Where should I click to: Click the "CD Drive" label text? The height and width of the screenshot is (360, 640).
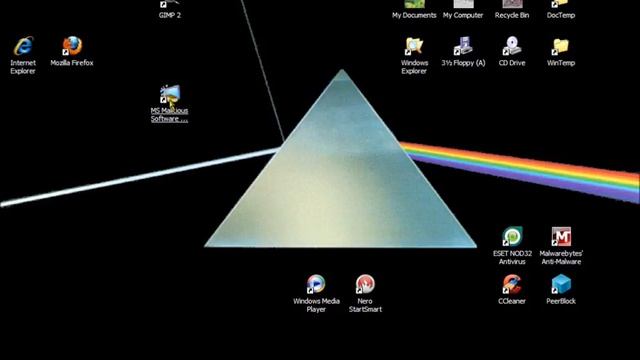pos(512,63)
